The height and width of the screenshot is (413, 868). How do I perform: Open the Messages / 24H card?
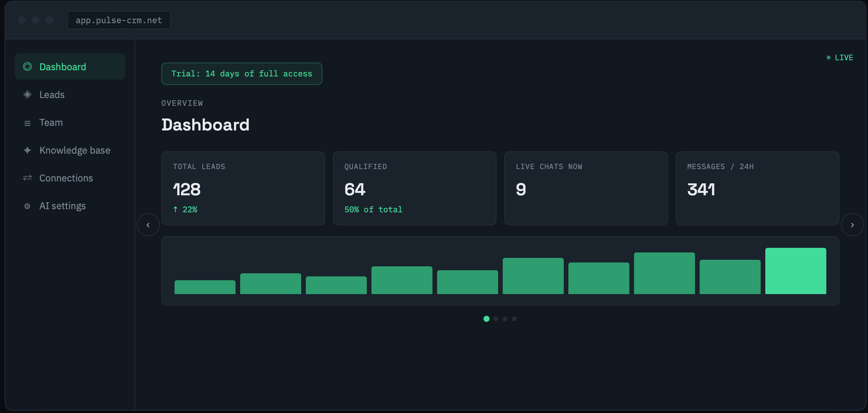coord(758,188)
